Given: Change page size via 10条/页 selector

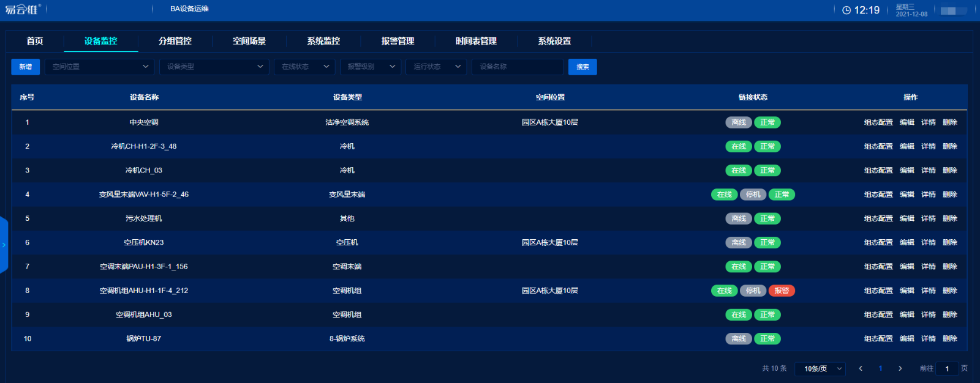Looking at the screenshot, I should tap(820, 369).
